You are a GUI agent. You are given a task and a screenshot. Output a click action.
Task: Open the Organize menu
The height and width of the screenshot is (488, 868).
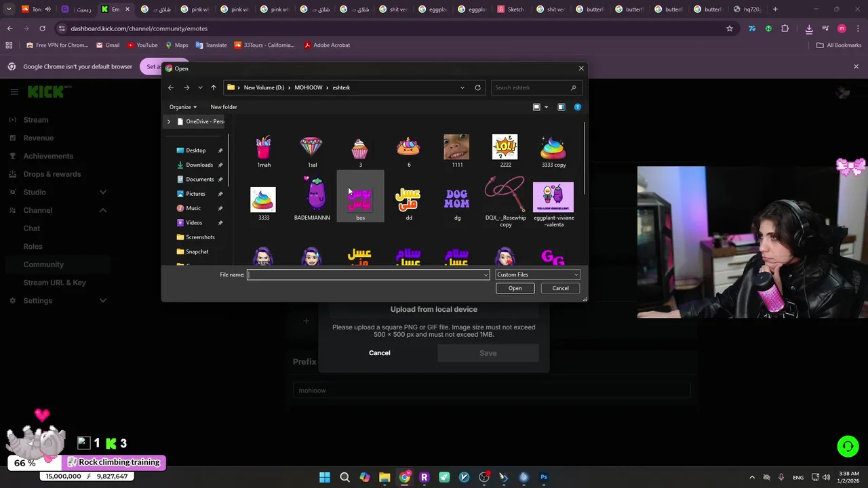coord(182,107)
